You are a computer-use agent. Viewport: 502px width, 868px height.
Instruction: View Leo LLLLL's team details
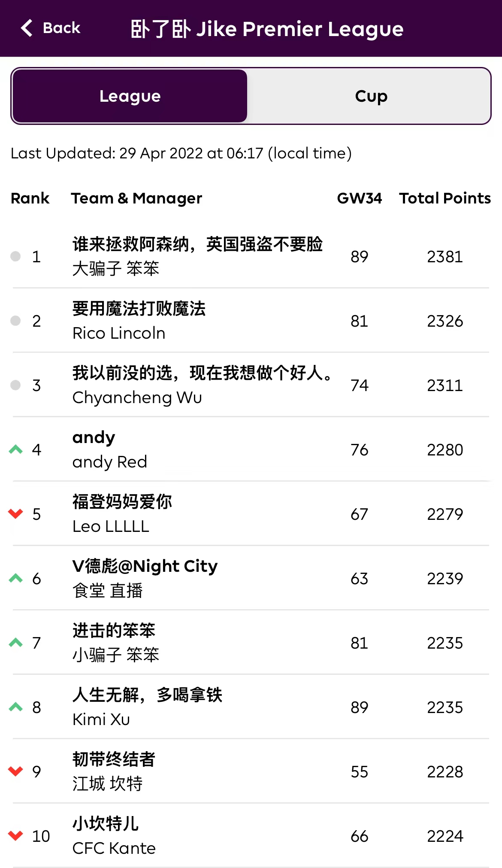(x=111, y=526)
